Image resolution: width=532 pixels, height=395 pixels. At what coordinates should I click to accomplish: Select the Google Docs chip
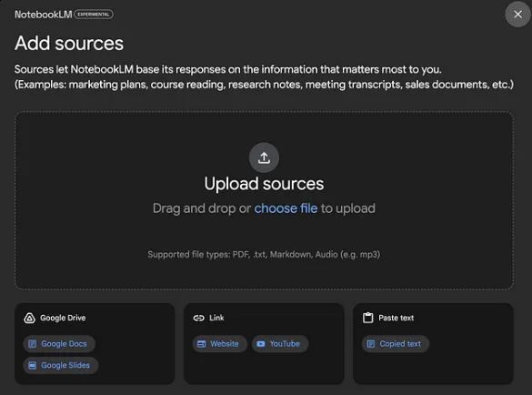coord(59,344)
